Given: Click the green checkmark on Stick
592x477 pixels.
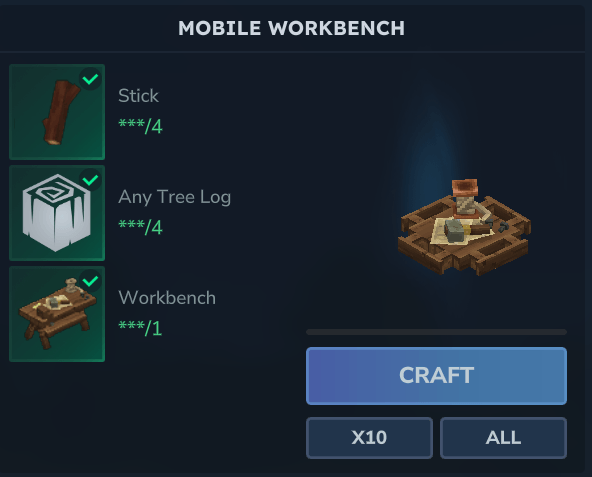Looking at the screenshot, I should 90,79.
